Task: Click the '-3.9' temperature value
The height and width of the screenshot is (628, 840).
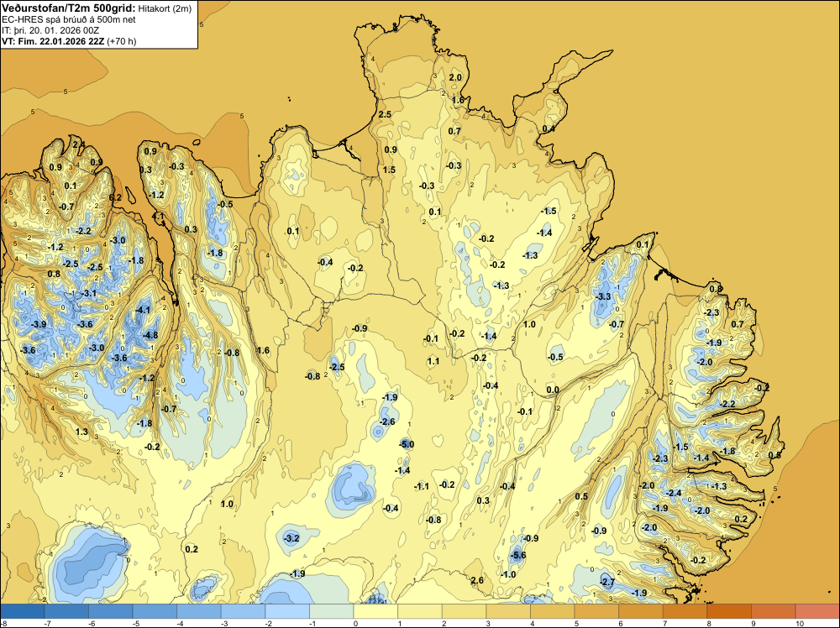Action: pos(38,324)
